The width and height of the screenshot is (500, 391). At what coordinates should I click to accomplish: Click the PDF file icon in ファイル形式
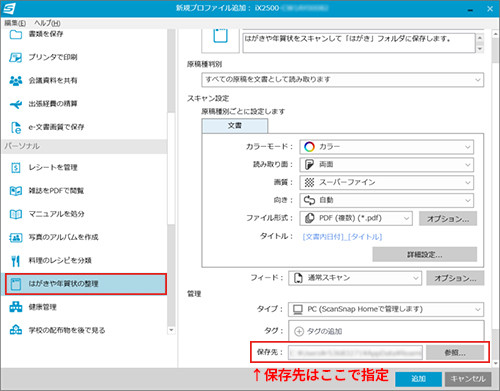[309, 218]
